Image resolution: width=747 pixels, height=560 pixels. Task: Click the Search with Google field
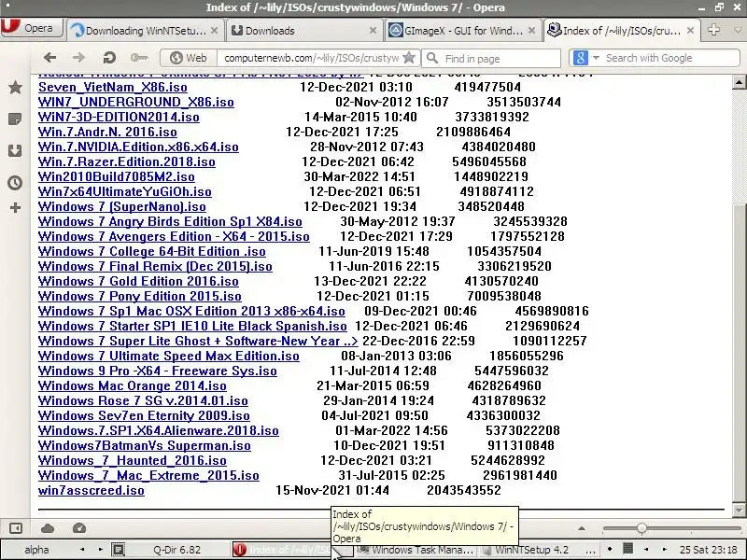point(669,58)
